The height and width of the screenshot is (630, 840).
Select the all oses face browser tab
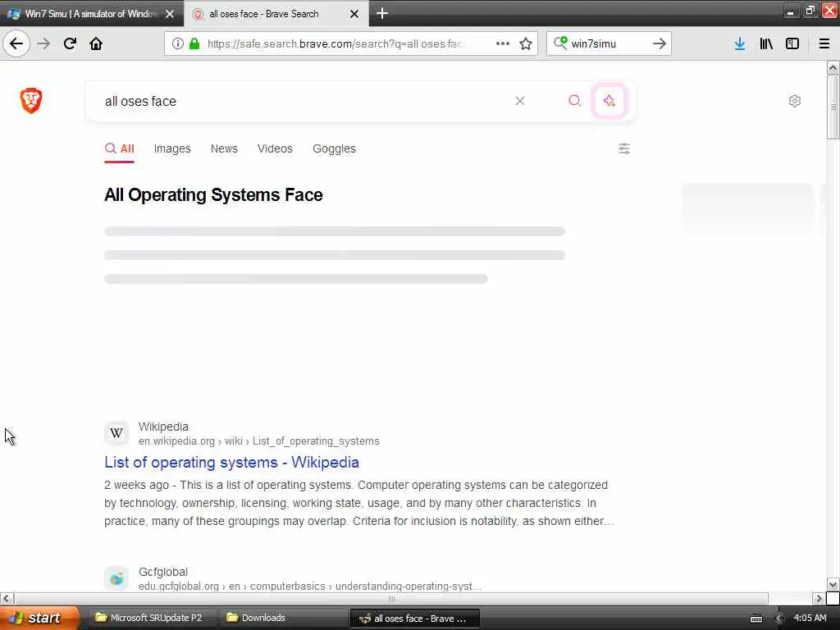pyautogui.click(x=276, y=14)
